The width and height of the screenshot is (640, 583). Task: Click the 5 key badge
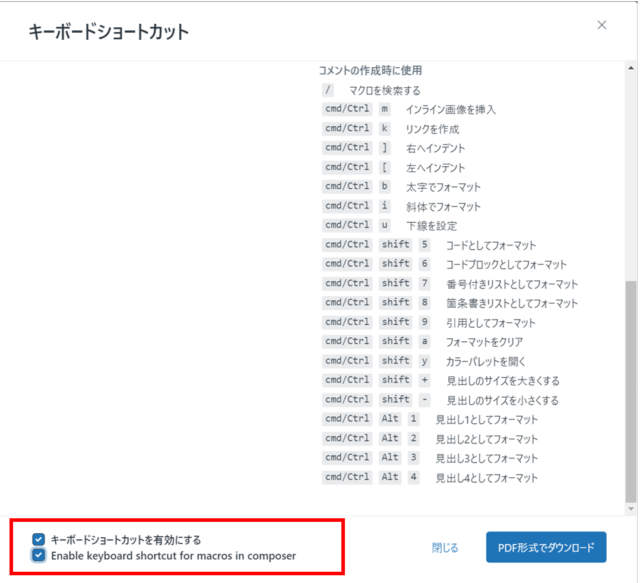(424, 245)
